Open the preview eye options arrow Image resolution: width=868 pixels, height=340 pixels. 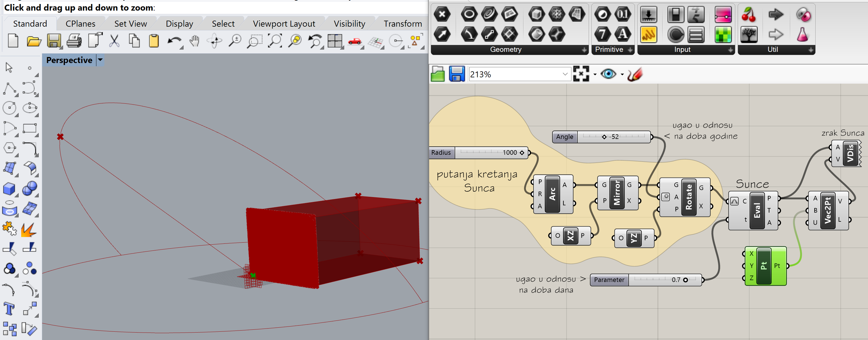point(622,74)
